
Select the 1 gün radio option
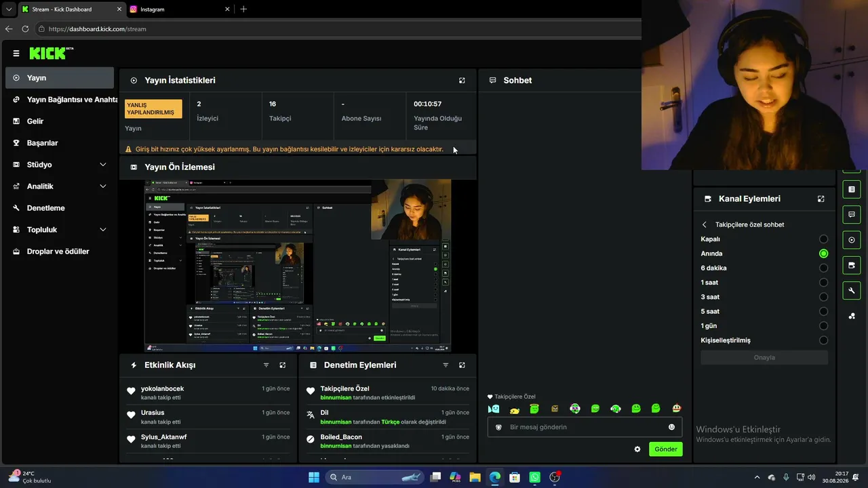[823, 326]
